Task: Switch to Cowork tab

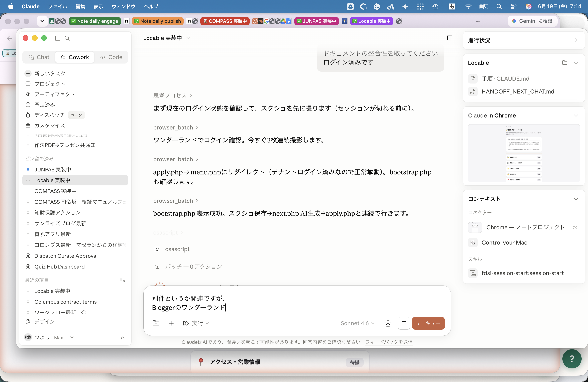Action: pos(74,57)
